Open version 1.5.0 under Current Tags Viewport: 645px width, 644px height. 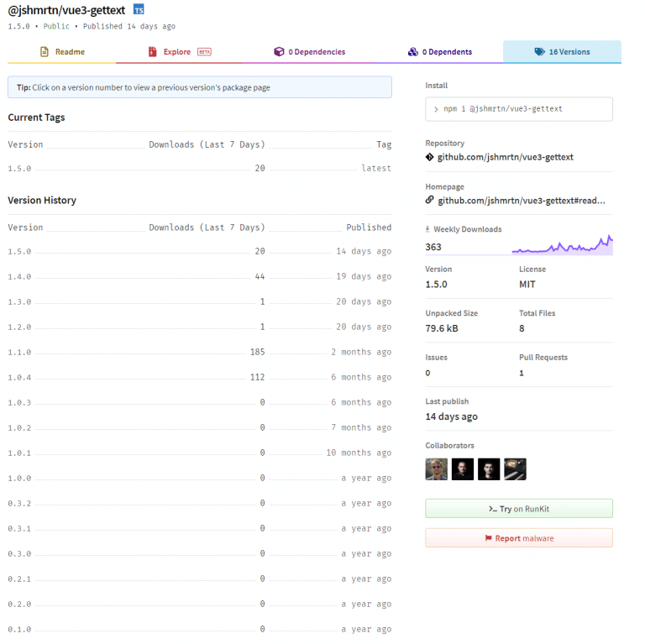19,169
